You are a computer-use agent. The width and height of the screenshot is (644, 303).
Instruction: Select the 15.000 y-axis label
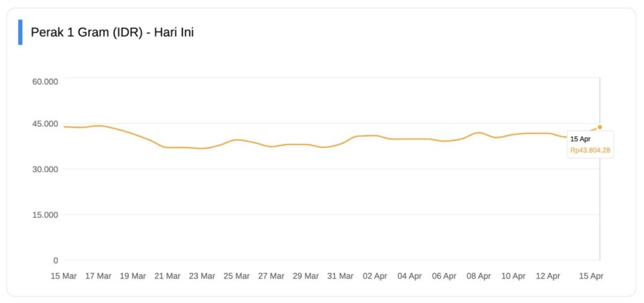[x=45, y=215]
